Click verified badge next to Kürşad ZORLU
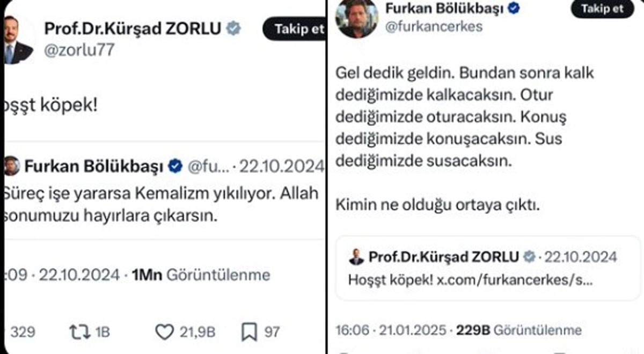 tap(233, 29)
